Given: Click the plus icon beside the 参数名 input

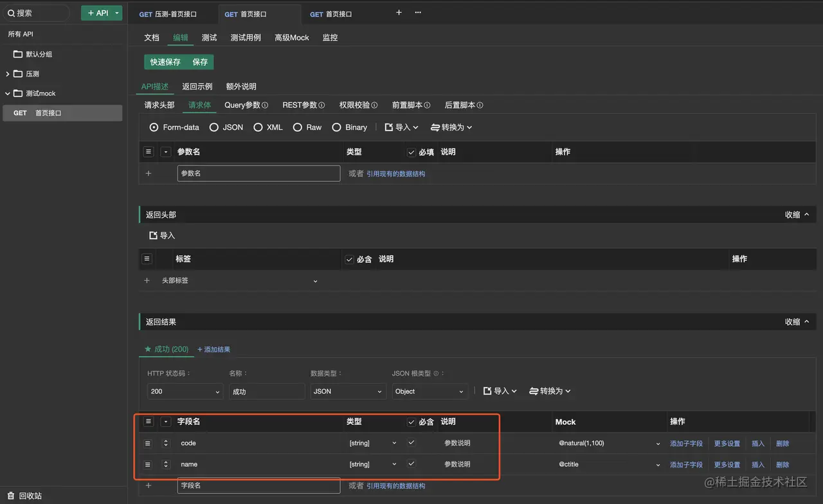Looking at the screenshot, I should 149,173.
